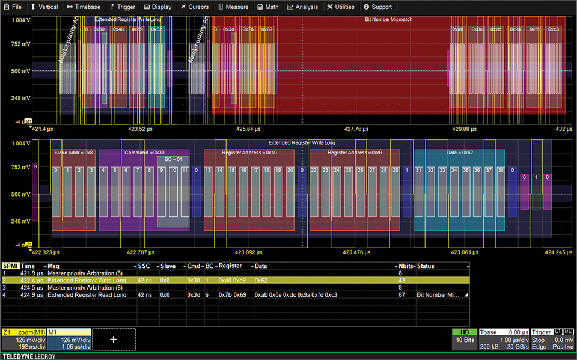
Task: Select the highlighted Extended Register Write Long row
Action: 236,280
